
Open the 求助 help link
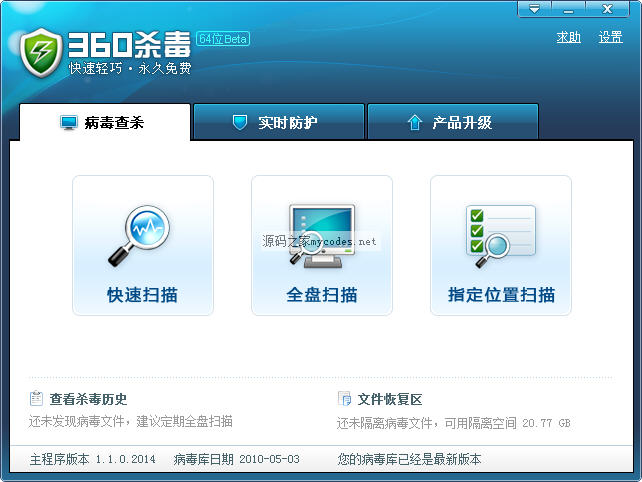click(568, 37)
